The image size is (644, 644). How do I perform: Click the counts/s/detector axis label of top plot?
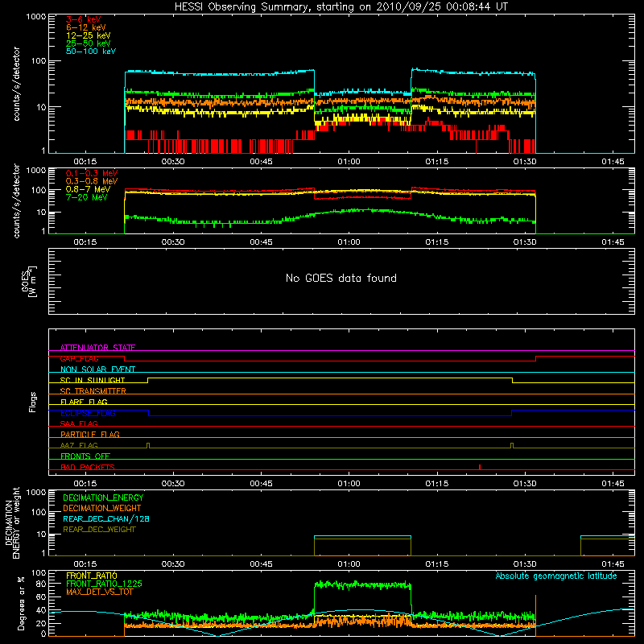coord(16,84)
